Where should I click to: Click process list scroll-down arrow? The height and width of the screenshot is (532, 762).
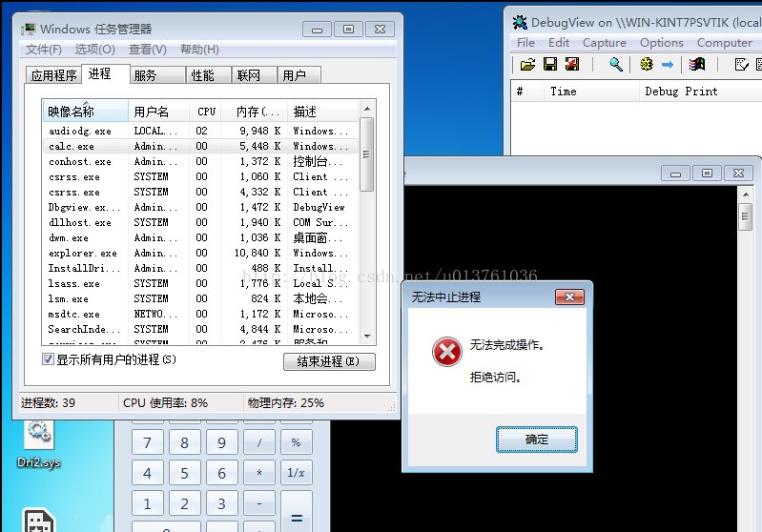(x=367, y=337)
